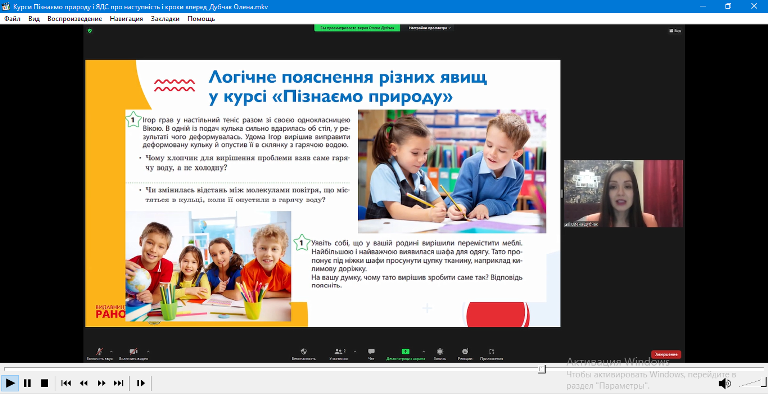768x394 pixels.
Task: Click the red end meeting button
Action: pyautogui.click(x=666, y=354)
